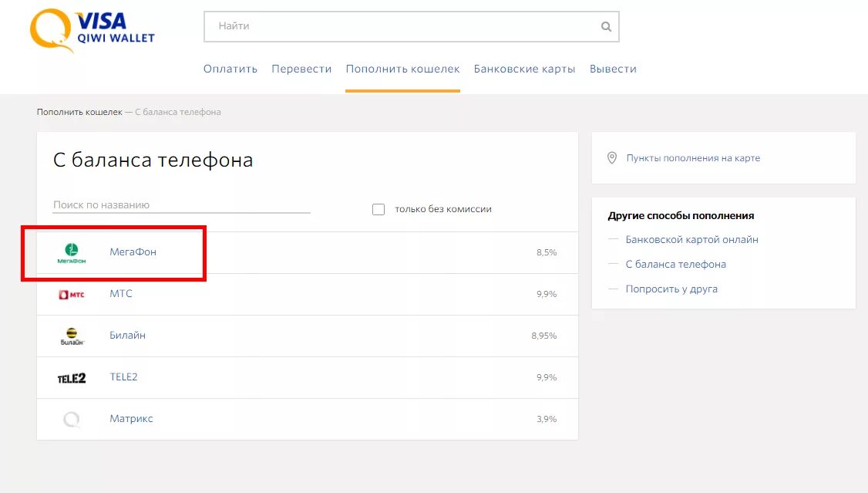
Task: Click the red MTS operator logo
Action: [72, 294]
